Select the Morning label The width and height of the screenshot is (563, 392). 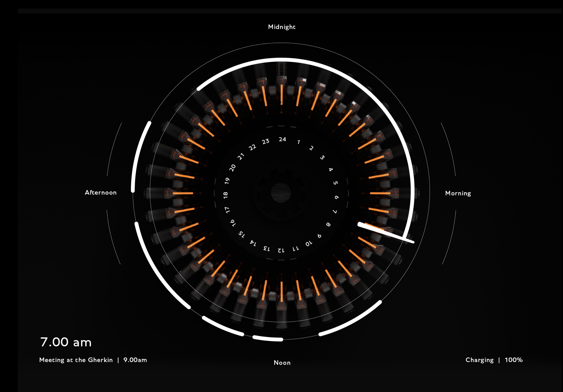458,193
